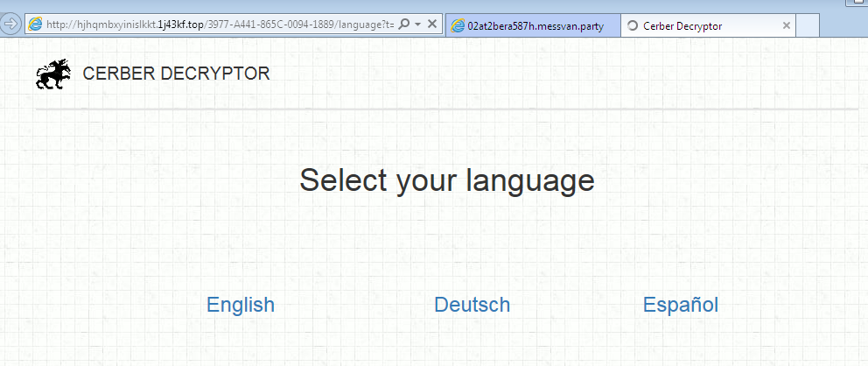
Task: Click the loading spinner on Cerber Decryptor tab
Action: coord(633,25)
